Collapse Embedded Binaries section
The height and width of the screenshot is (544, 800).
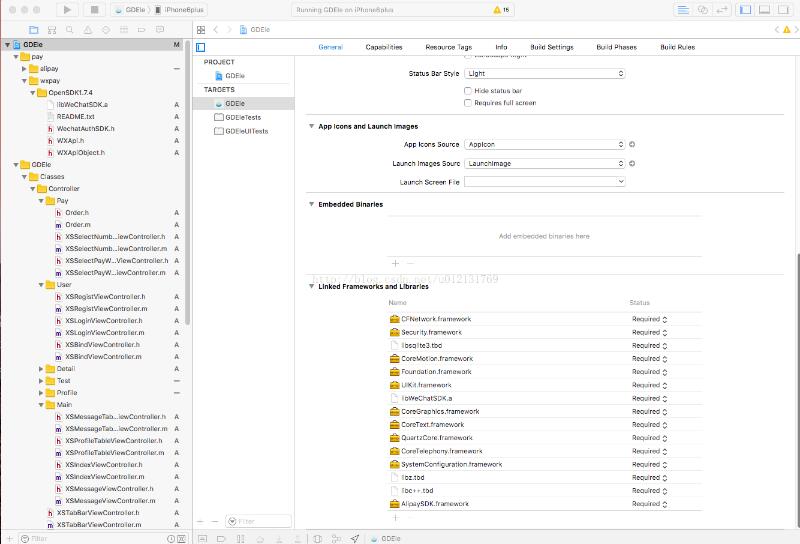coord(311,204)
